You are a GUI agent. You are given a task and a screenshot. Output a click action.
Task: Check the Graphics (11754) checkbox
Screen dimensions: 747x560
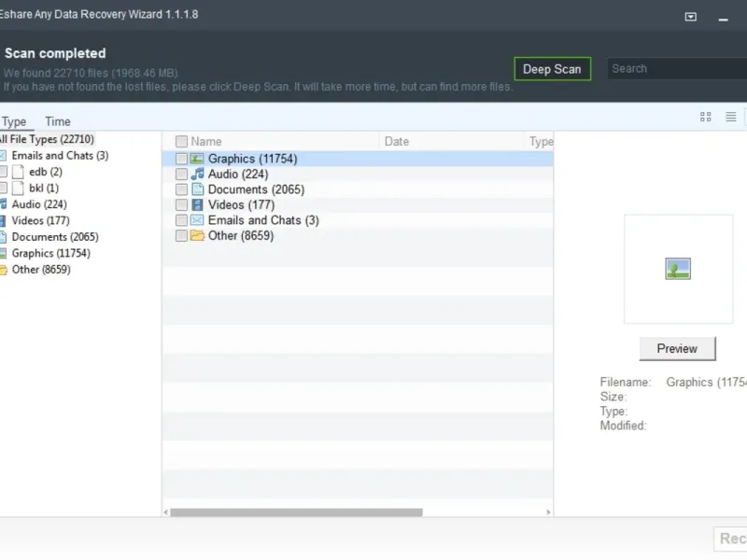click(181, 159)
